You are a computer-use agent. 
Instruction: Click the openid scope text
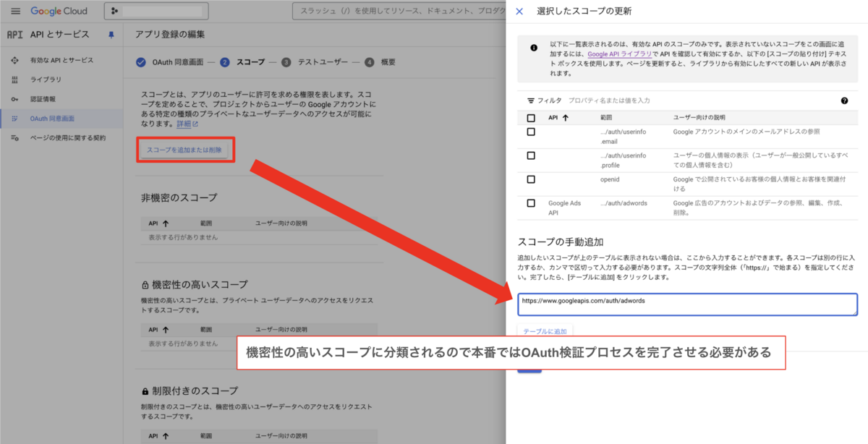click(x=610, y=179)
